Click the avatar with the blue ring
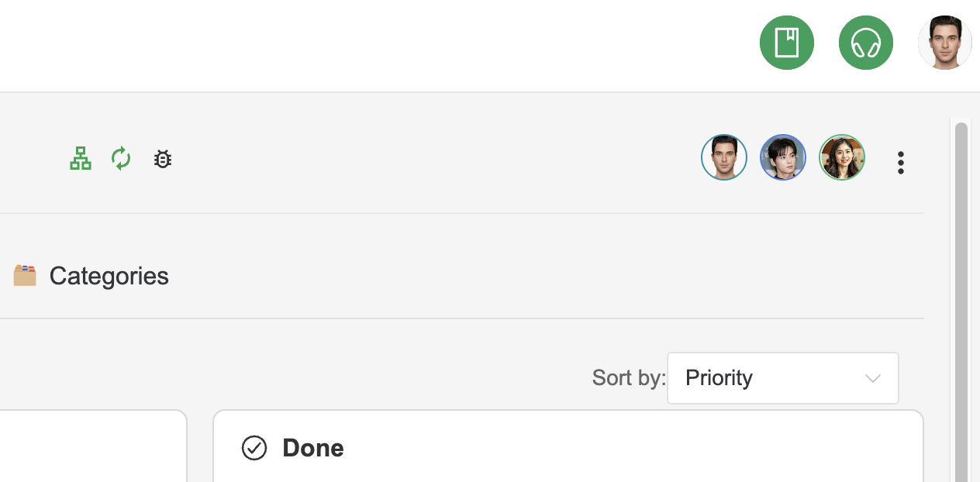The height and width of the screenshot is (482, 980). pos(782,157)
